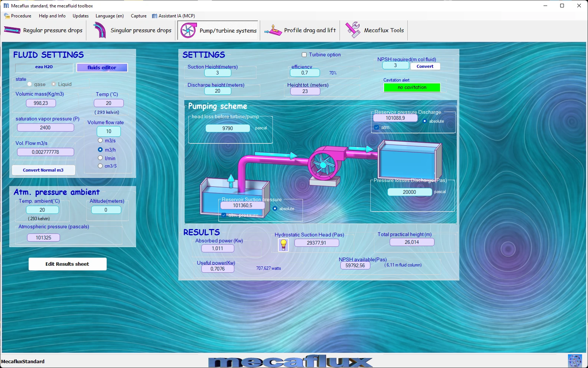Click the fluids editor button
Screen dimensions: 588x368
pyautogui.click(x=102, y=67)
